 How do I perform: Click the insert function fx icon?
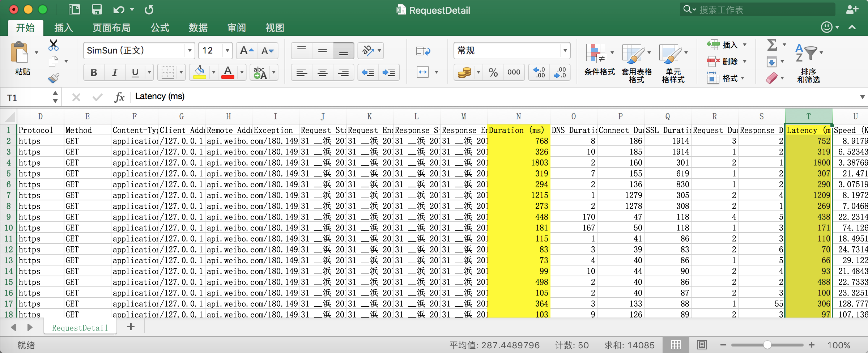[119, 97]
